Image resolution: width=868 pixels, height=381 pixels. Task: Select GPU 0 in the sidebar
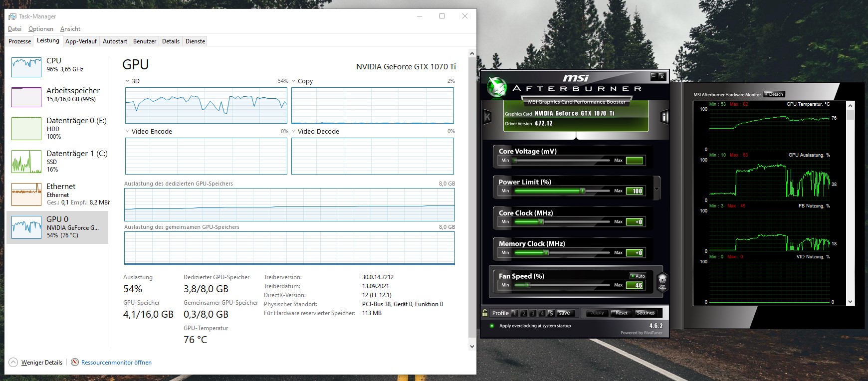(x=57, y=227)
